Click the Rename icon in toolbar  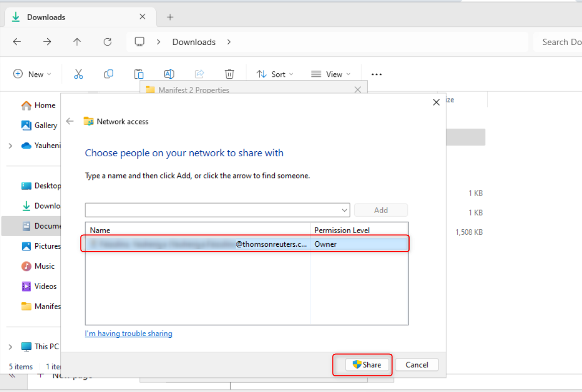click(169, 74)
